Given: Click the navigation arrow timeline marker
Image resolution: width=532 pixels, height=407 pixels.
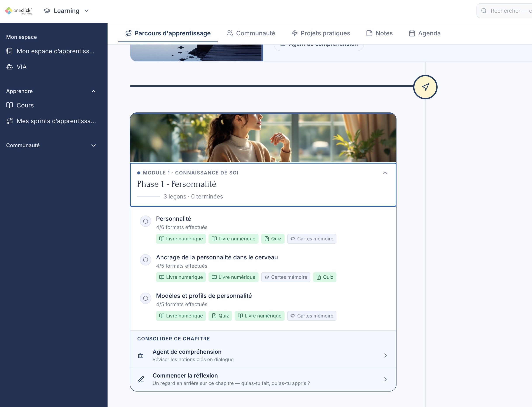Looking at the screenshot, I should coord(425,87).
